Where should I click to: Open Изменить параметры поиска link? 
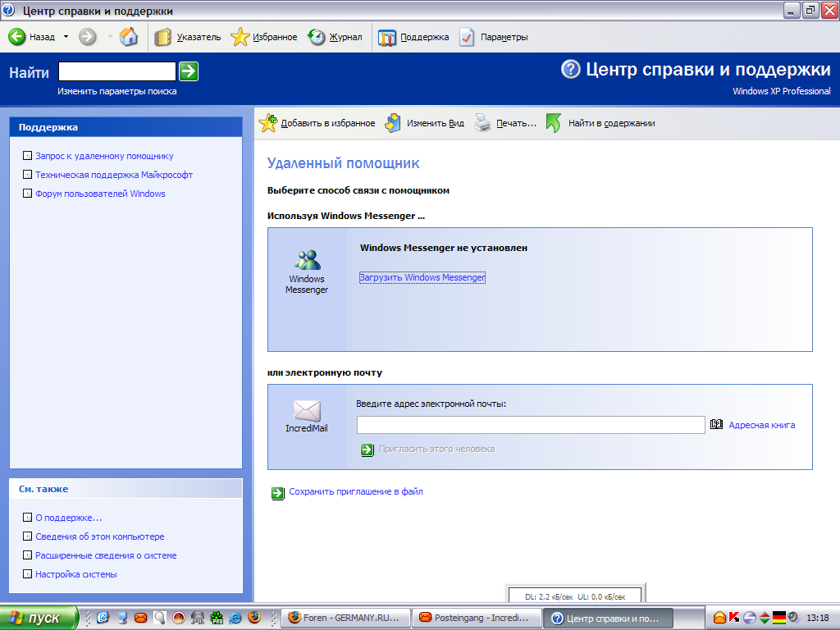(116, 91)
